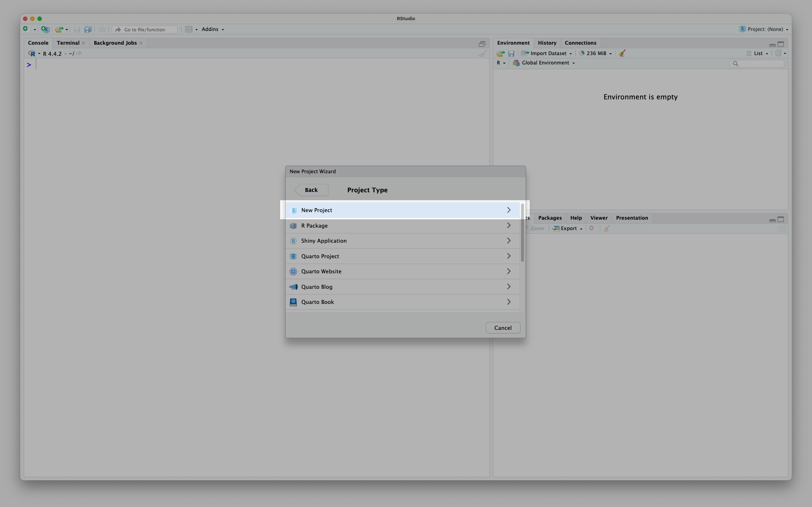Image resolution: width=812 pixels, height=507 pixels.
Task: Click the Go to file/function field
Action: pyautogui.click(x=144, y=30)
